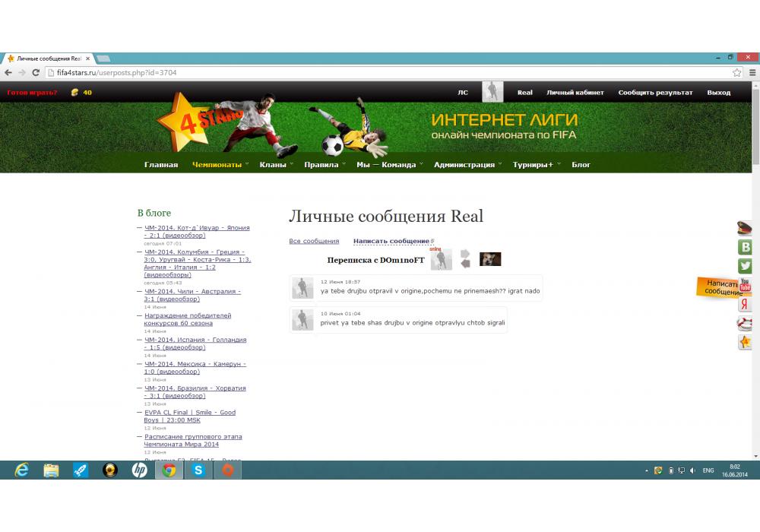Click Сообщить результат in the top bar
This screenshot has width=760, height=532.
(x=655, y=93)
